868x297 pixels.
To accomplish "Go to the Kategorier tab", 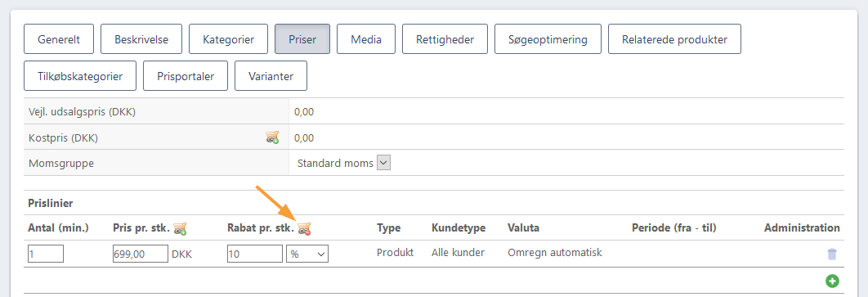I will pos(228,39).
